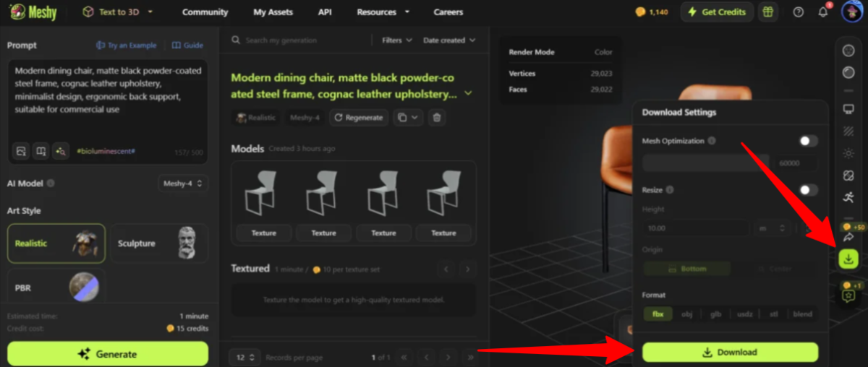Click the Download button in Download Settings
Screen dimensions: 868x367
[730, 353]
